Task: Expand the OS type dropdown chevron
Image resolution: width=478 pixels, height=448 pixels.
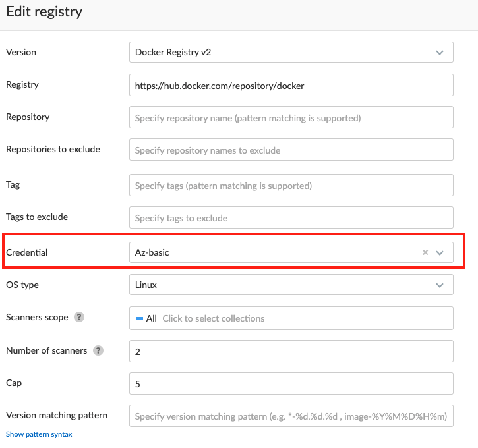Action: (x=440, y=285)
